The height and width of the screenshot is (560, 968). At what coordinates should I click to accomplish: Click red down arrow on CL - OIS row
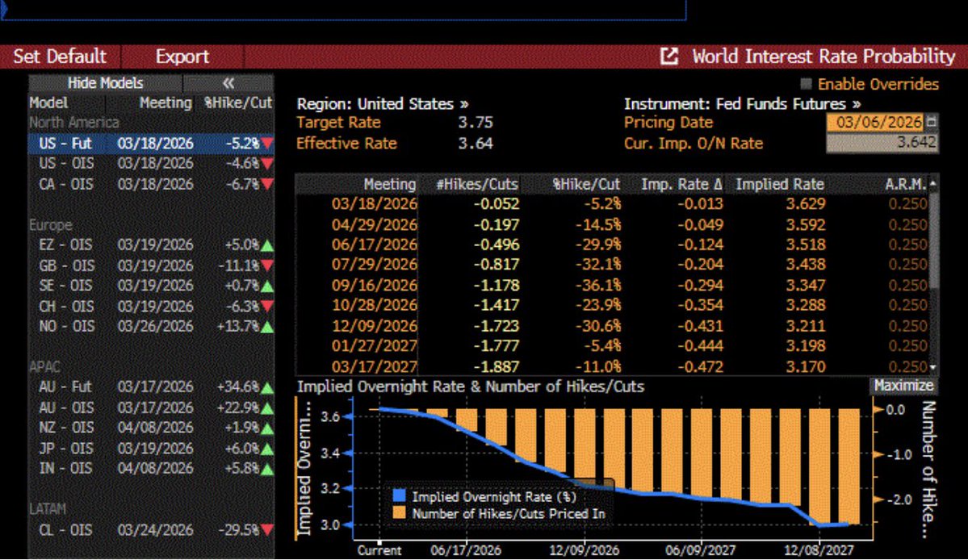click(267, 530)
